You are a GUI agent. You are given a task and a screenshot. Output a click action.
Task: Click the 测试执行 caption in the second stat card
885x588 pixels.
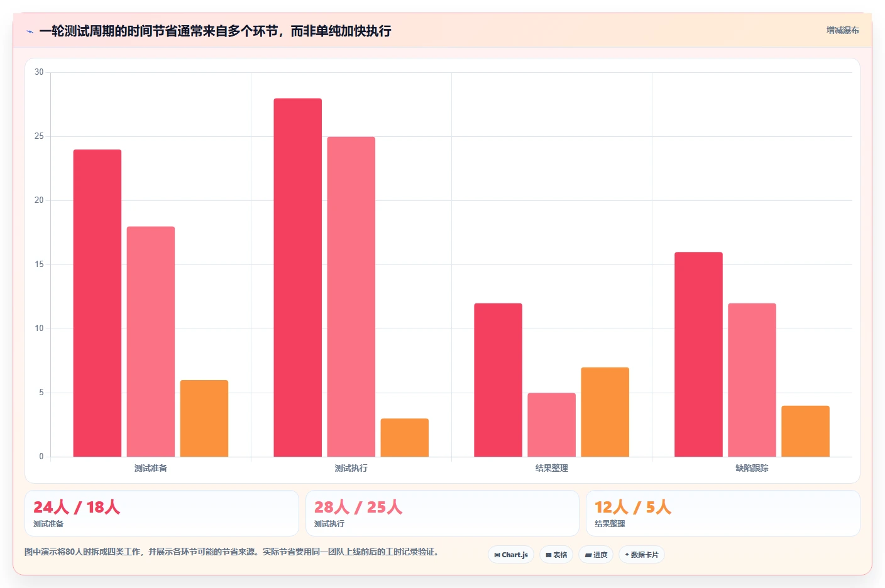[x=329, y=524]
